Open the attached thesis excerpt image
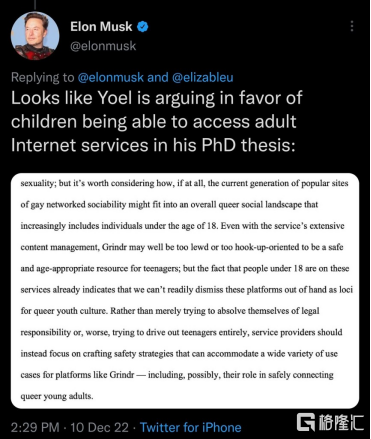Image resolution: width=371 pixels, height=439 pixels. click(x=185, y=290)
